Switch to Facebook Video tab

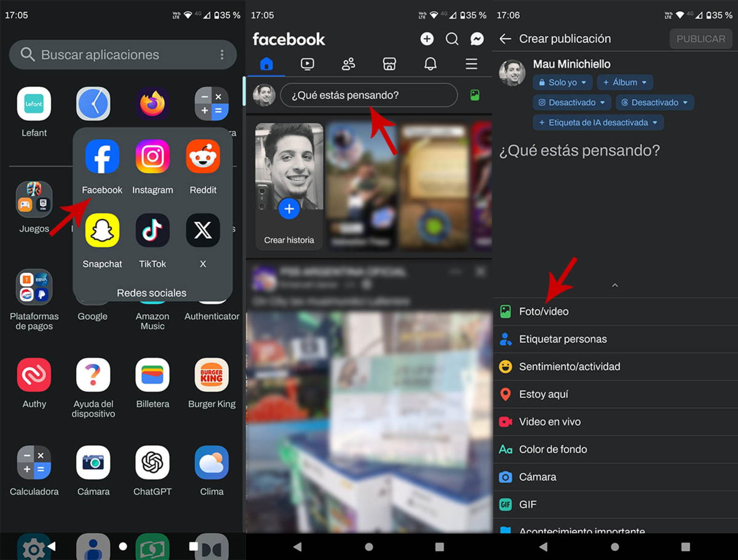307,64
